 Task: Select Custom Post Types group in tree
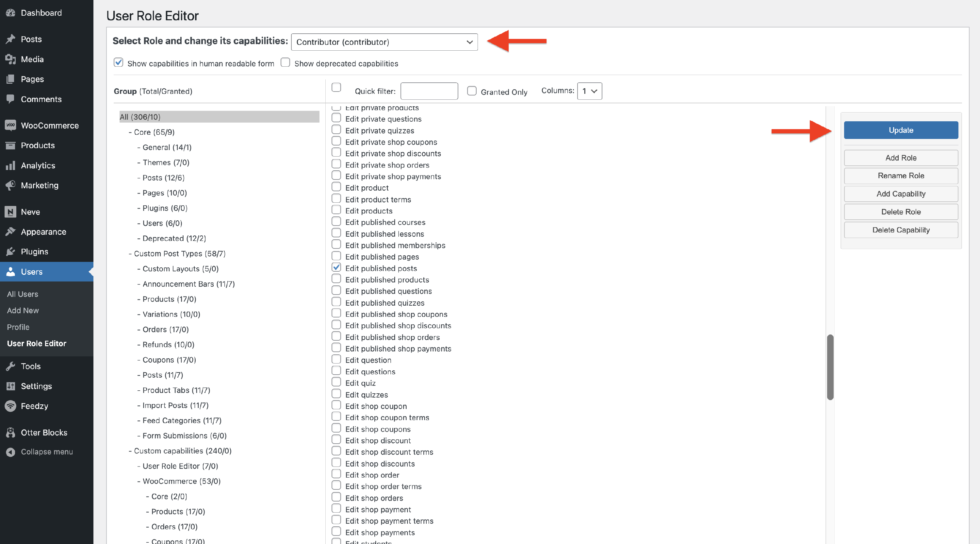pos(179,254)
